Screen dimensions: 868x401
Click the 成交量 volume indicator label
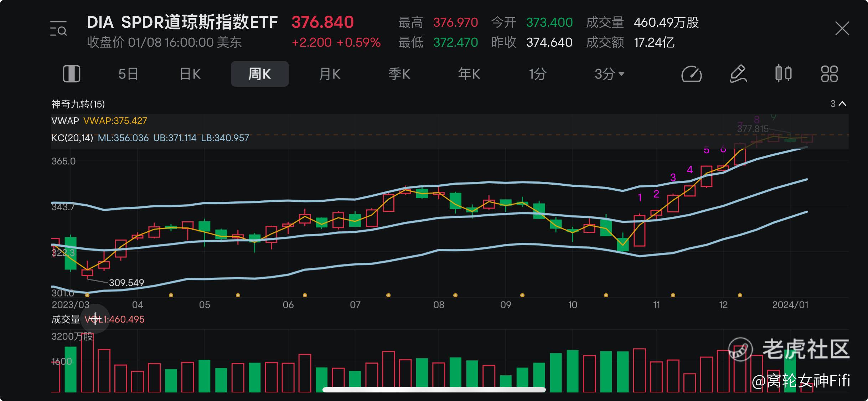click(66, 319)
